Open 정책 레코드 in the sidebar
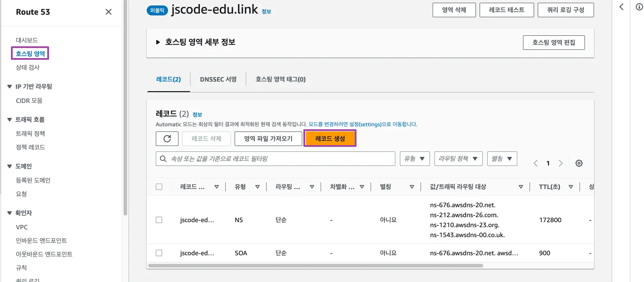644x282 pixels. tap(30, 147)
